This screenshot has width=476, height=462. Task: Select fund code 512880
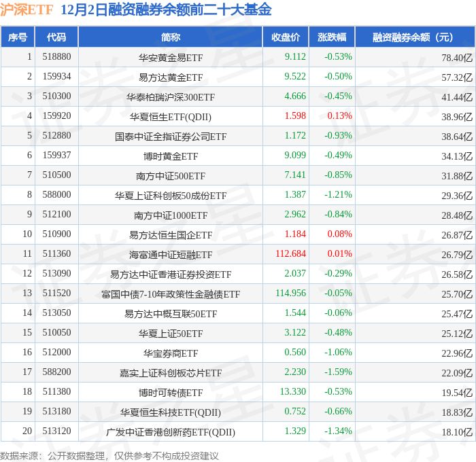click(x=56, y=136)
